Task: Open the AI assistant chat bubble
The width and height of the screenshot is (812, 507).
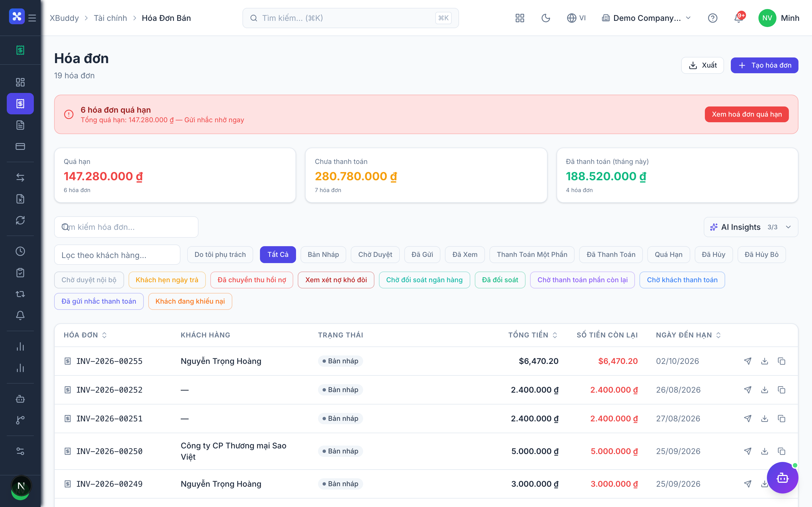Action: point(782,477)
